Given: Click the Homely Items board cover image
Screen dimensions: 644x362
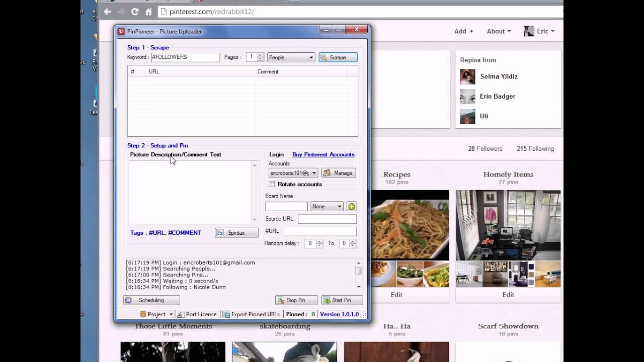Looking at the screenshot, I should 508,224.
